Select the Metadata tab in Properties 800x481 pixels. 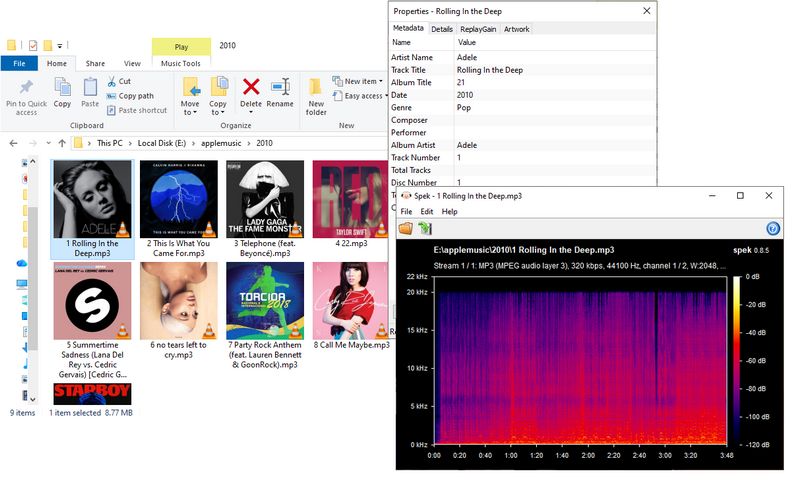point(408,28)
